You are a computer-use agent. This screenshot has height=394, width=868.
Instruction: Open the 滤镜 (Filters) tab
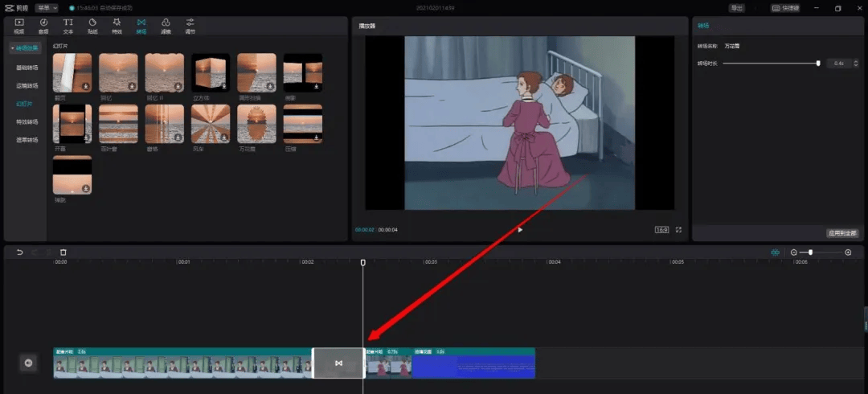[166, 26]
